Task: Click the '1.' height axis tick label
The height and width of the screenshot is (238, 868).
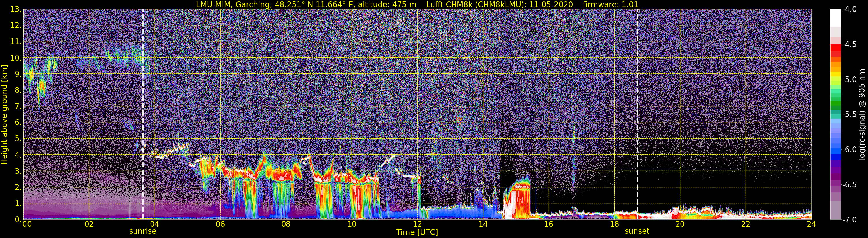Action: (18, 203)
